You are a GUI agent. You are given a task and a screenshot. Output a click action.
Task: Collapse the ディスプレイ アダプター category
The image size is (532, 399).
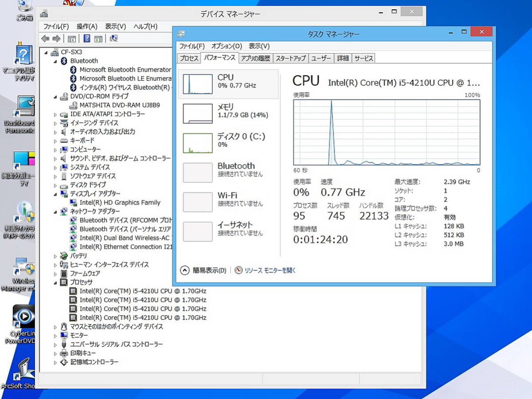click(55, 194)
